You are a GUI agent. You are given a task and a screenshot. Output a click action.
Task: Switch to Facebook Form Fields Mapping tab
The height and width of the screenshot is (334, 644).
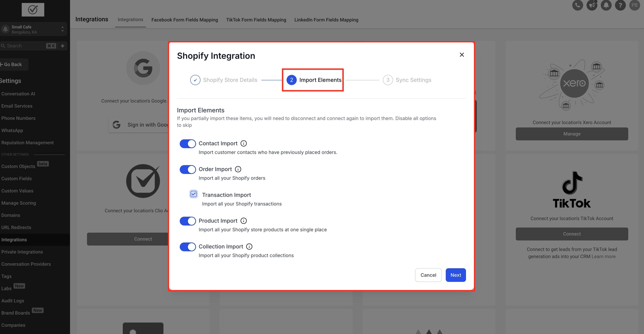coord(184,20)
